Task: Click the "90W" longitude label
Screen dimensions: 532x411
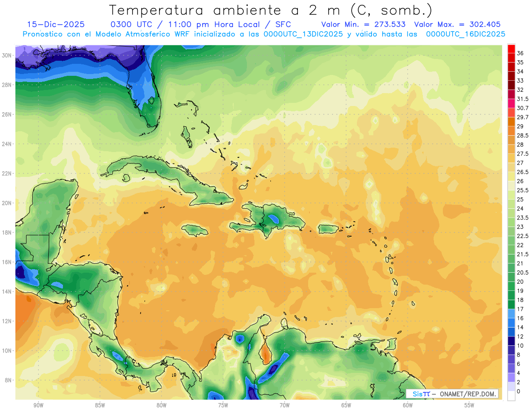Action: pyautogui.click(x=38, y=405)
